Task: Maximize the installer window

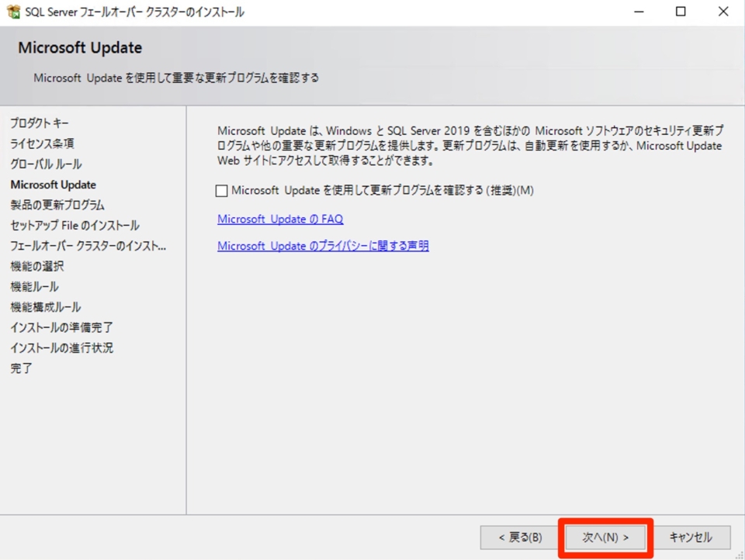Action: [681, 12]
